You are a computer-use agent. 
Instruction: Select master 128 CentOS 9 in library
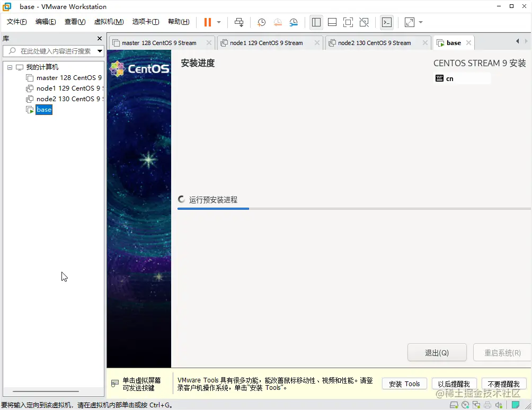click(69, 78)
